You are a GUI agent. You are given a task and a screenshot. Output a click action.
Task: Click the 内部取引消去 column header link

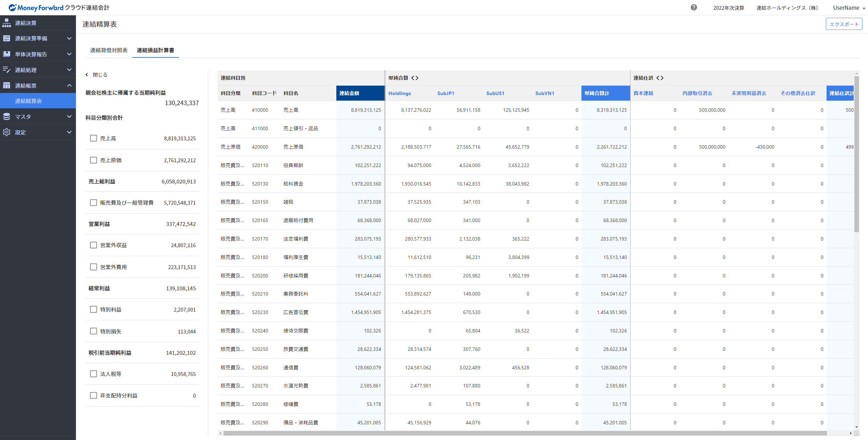(x=697, y=93)
